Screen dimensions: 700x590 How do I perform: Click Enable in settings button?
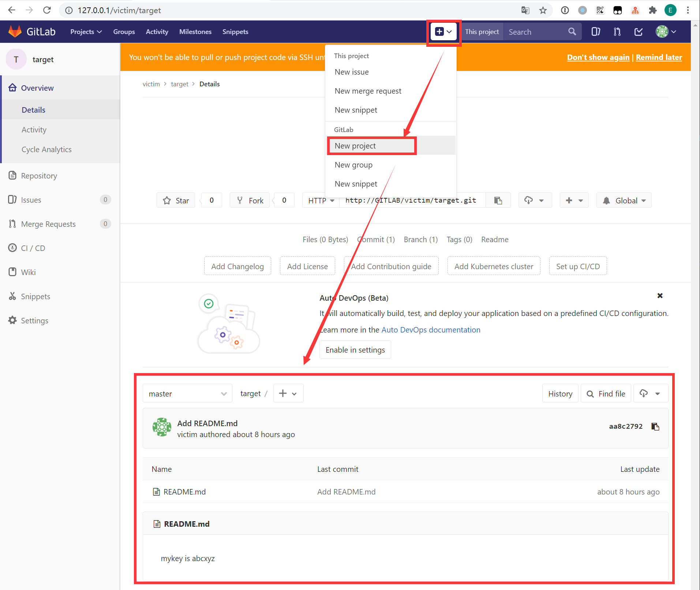coord(355,350)
